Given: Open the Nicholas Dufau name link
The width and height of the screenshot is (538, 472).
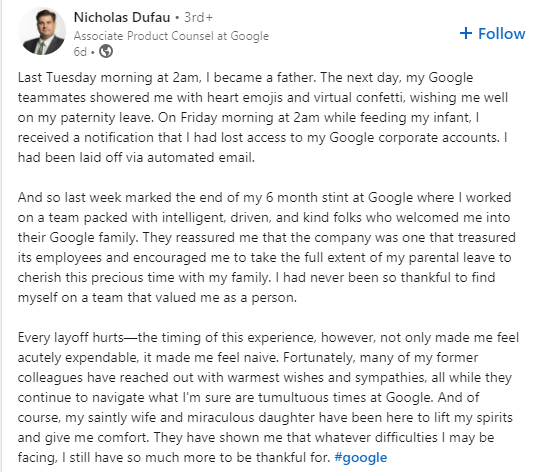Looking at the screenshot, I should click(x=122, y=17).
